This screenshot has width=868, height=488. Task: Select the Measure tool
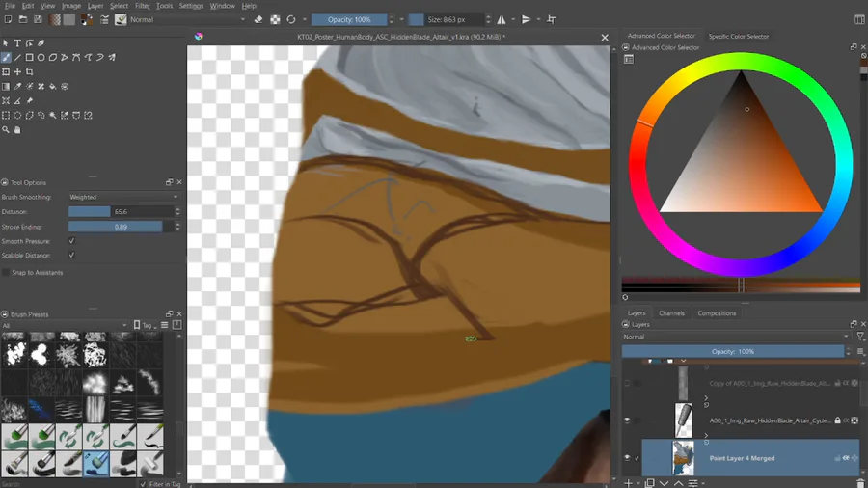(x=17, y=100)
